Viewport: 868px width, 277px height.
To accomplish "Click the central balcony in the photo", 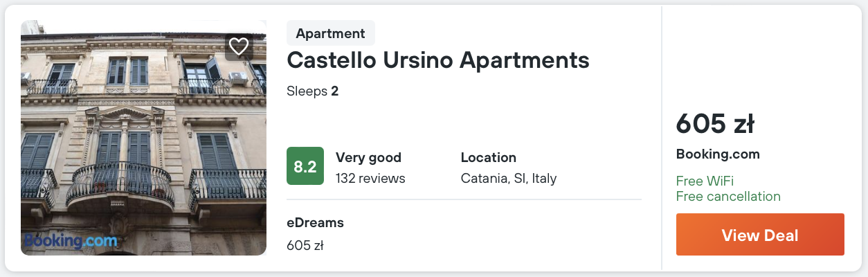I will (x=120, y=185).
